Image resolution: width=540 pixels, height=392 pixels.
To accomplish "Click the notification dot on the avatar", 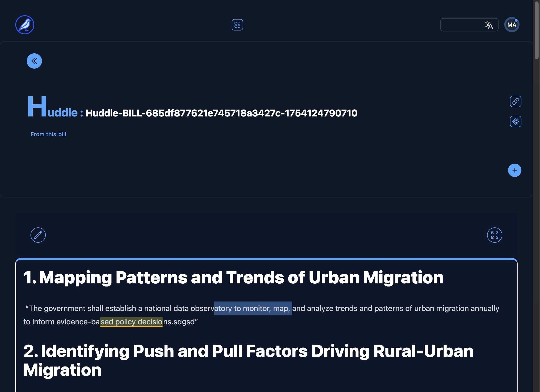I will coord(516,20).
